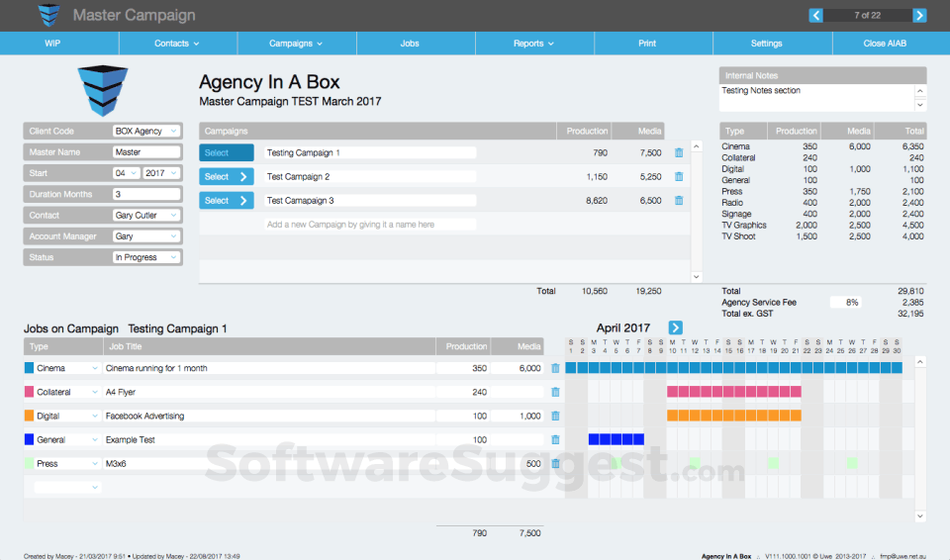The height and width of the screenshot is (560, 950).
Task: Open the Start year dropdown
Action: pos(161,173)
